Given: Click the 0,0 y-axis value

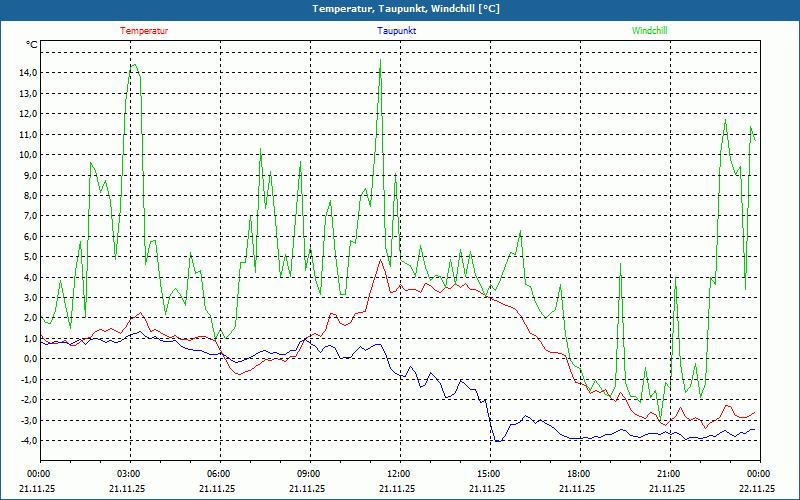Looking at the screenshot, I should (29, 359).
